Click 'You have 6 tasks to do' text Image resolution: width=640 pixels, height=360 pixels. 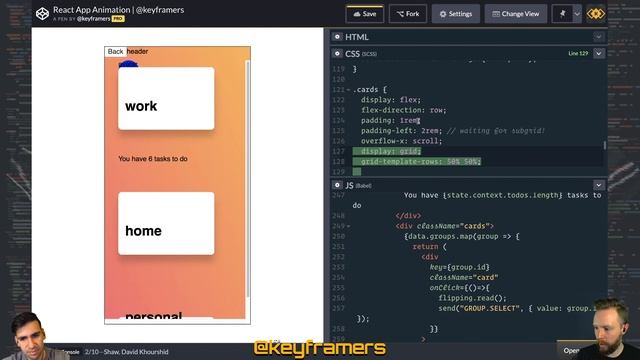(x=153, y=159)
